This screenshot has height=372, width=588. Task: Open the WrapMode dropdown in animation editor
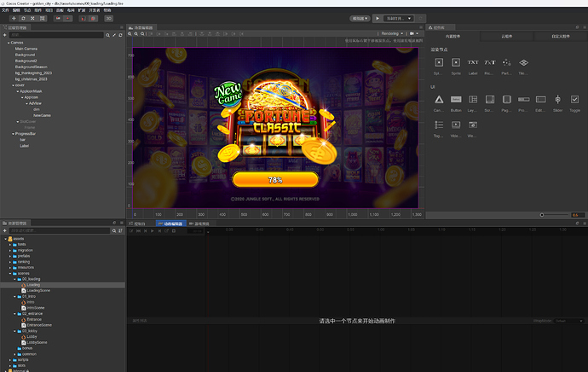coord(569,321)
